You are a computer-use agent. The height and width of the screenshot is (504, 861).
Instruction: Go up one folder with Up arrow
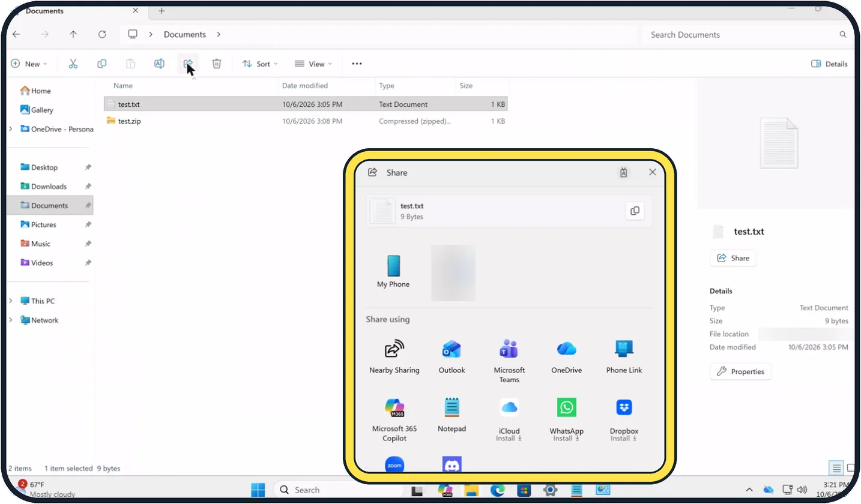click(x=73, y=34)
